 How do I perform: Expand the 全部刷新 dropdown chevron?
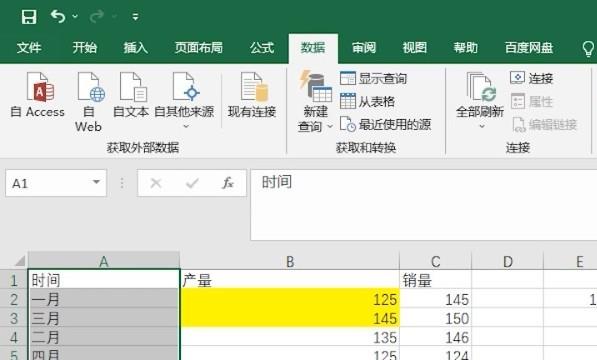482,126
